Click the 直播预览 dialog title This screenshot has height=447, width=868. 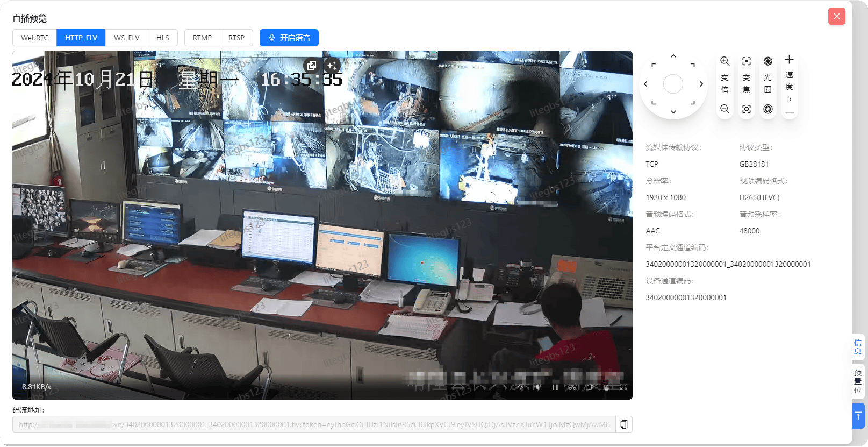click(x=30, y=18)
